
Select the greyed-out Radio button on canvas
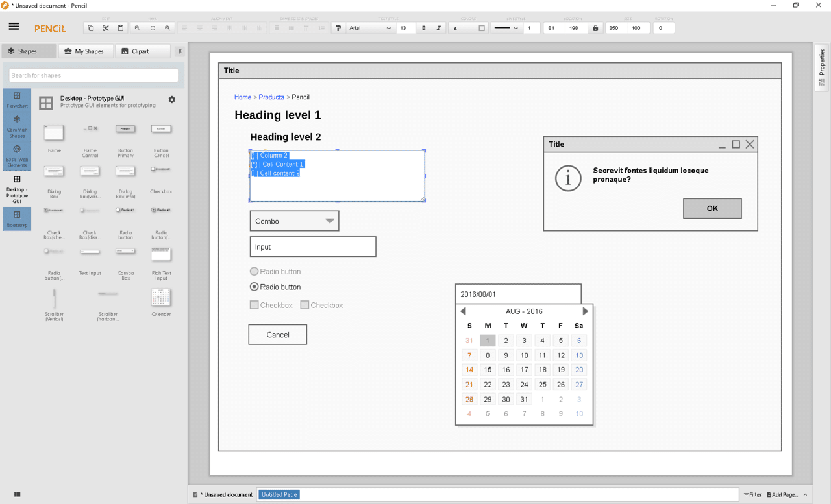pos(275,271)
